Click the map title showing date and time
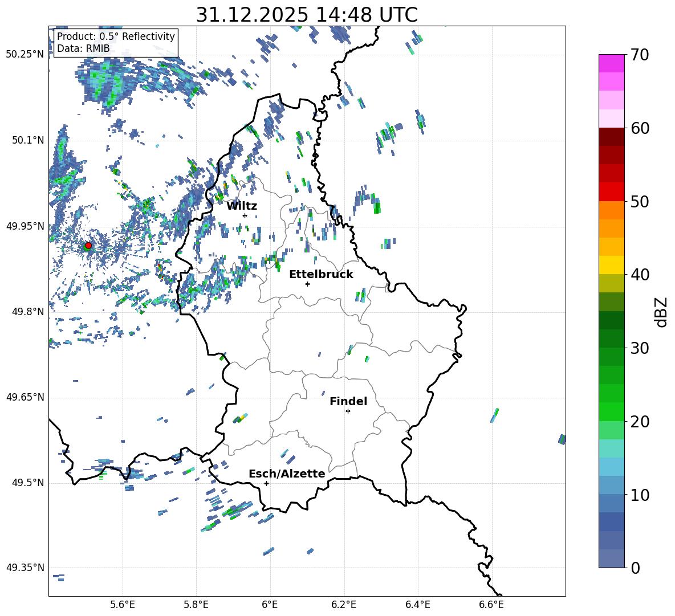The height and width of the screenshot is (616, 675). tap(307, 15)
